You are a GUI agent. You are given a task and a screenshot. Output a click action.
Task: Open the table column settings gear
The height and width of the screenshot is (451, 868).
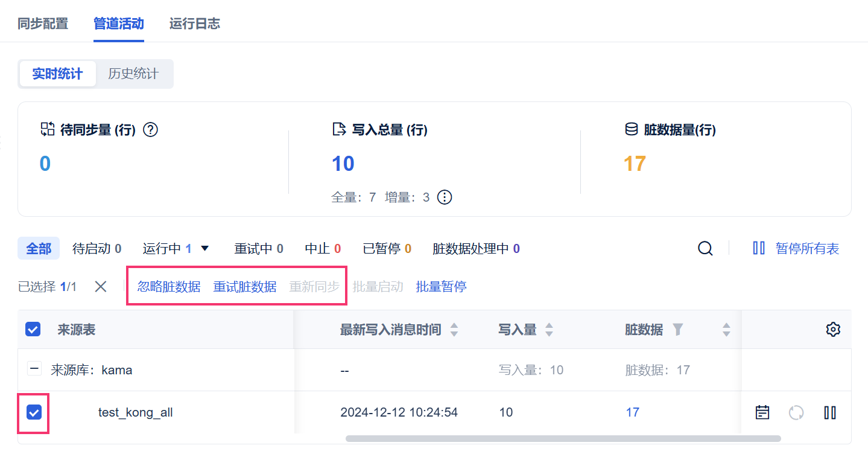[833, 330]
